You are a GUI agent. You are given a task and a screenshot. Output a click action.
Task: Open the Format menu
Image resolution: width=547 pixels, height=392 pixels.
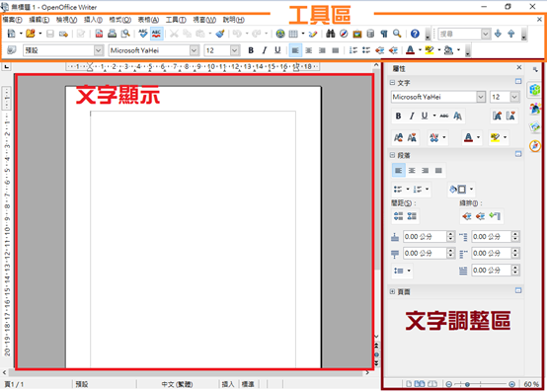coord(120,20)
